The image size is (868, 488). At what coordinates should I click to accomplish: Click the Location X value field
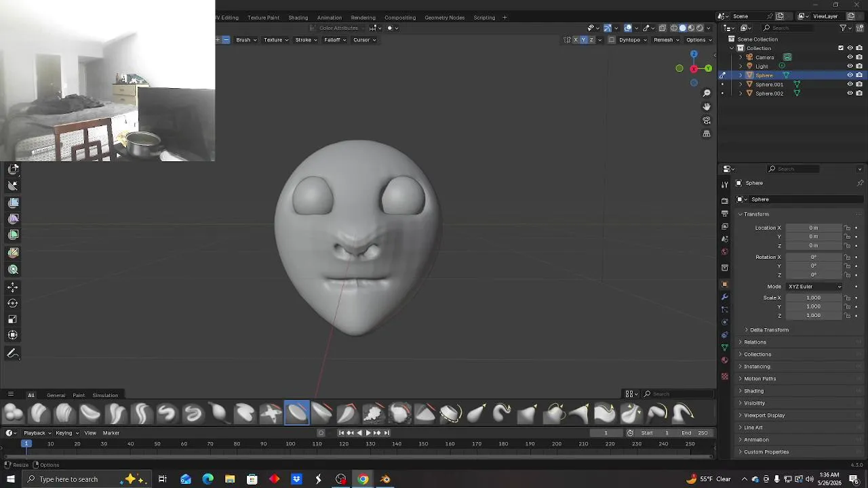point(814,228)
